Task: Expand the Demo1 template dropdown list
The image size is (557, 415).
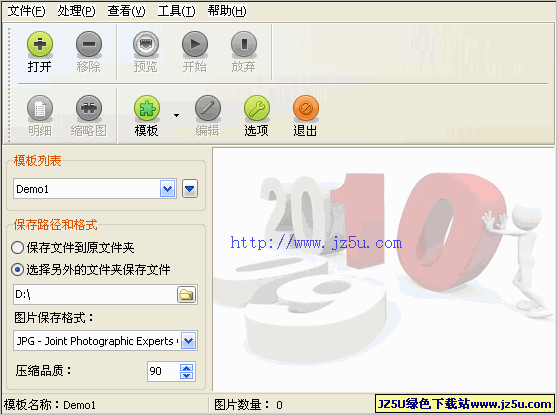Action: pyautogui.click(x=168, y=189)
